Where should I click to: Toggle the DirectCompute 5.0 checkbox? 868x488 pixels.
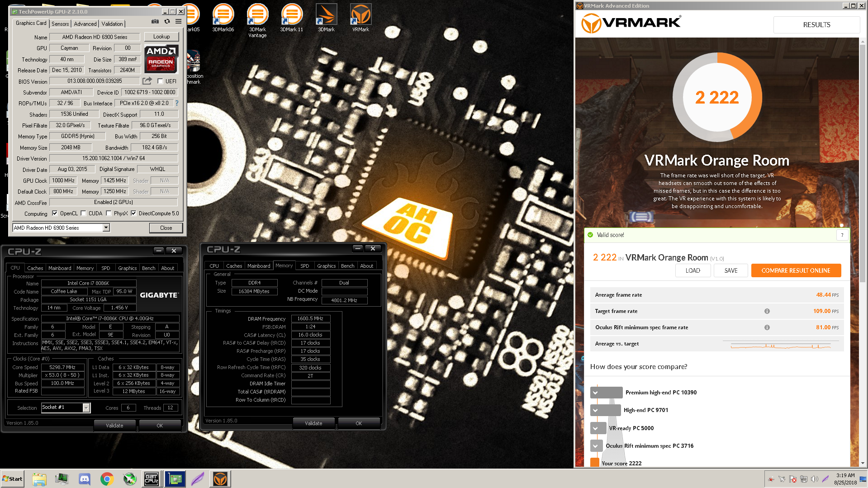(x=133, y=213)
